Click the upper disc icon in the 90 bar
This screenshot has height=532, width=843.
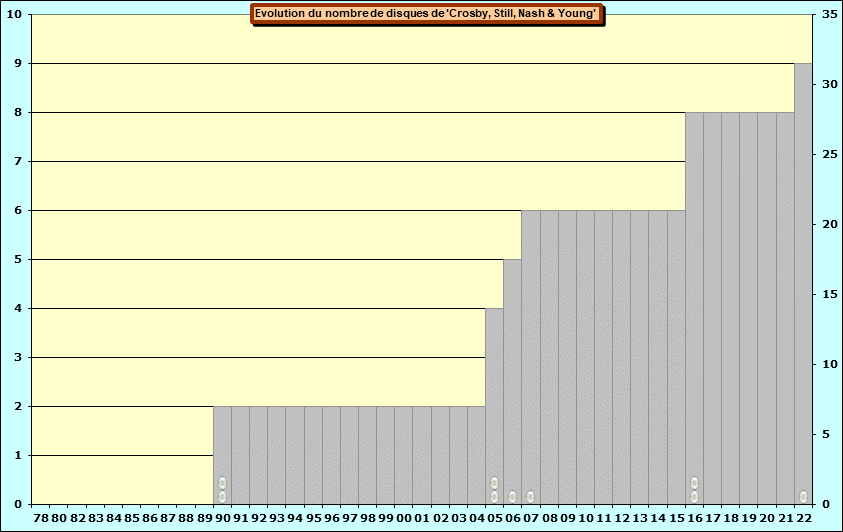222,483
